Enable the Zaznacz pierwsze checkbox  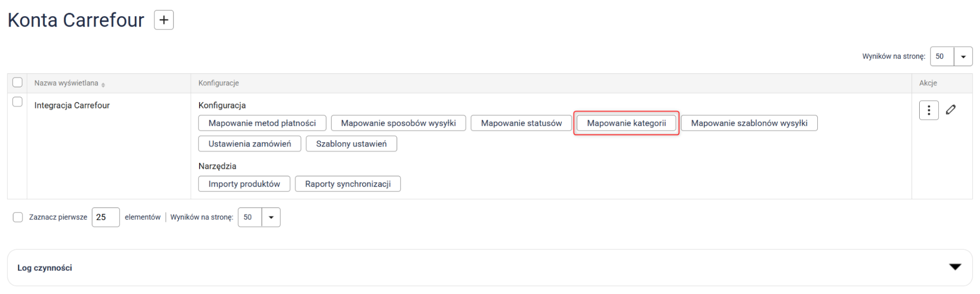tap(18, 217)
